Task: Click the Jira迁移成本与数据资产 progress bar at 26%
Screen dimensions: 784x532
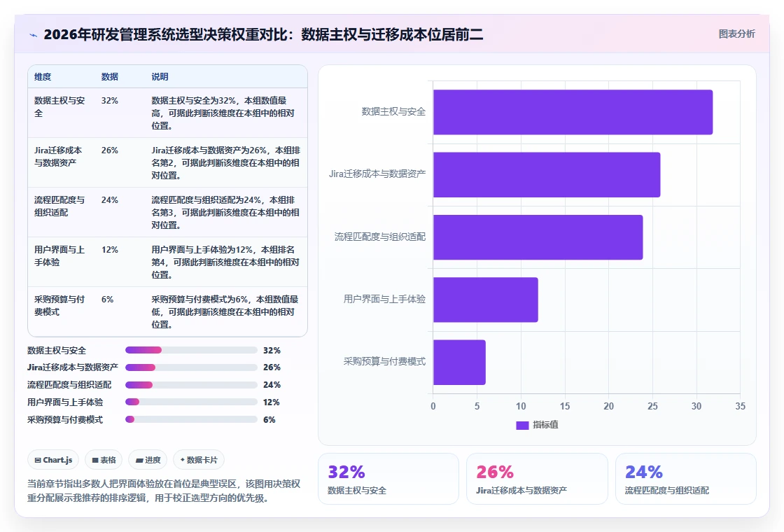Action: 191,367
